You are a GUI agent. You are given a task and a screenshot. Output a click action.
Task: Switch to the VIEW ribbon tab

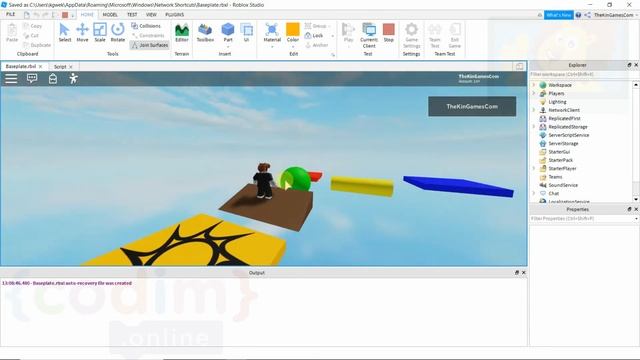coord(151,15)
